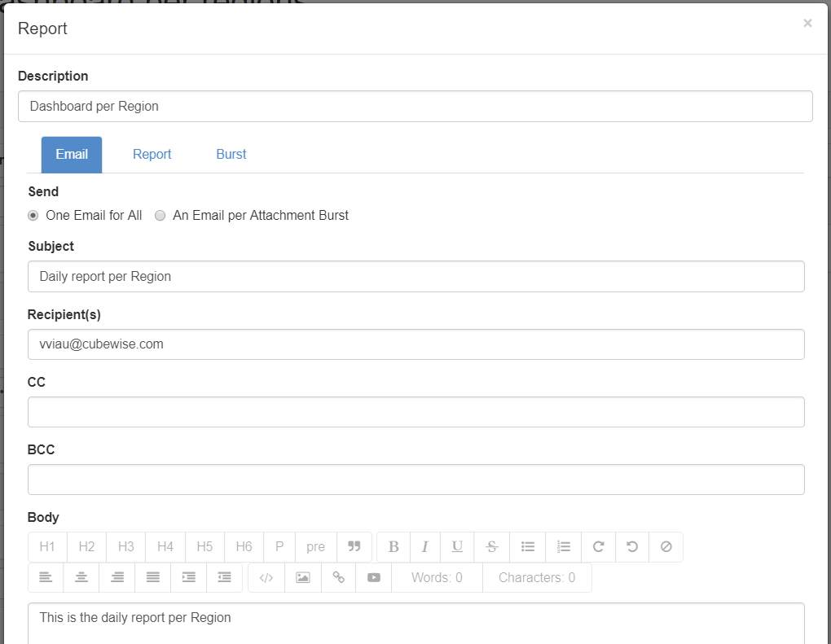The image size is (831, 644).
Task: Focus the BCC input field
Action: point(416,480)
